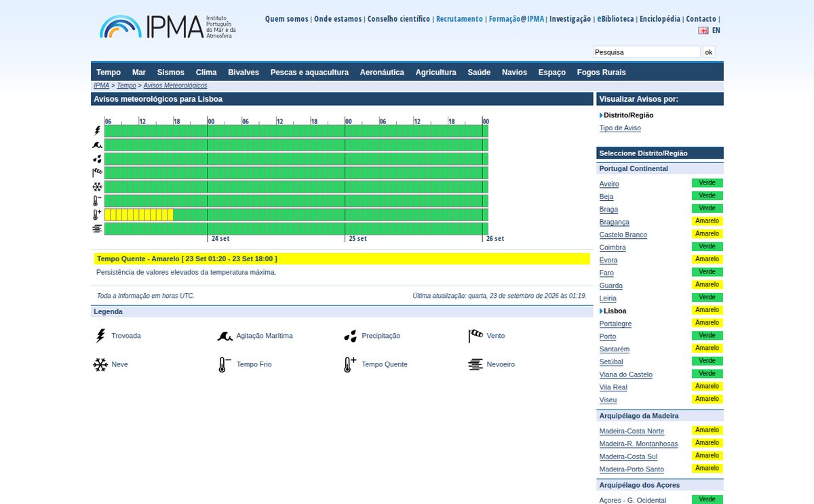Click the Trovoada lightning icon in chart rows

pyautogui.click(x=98, y=130)
